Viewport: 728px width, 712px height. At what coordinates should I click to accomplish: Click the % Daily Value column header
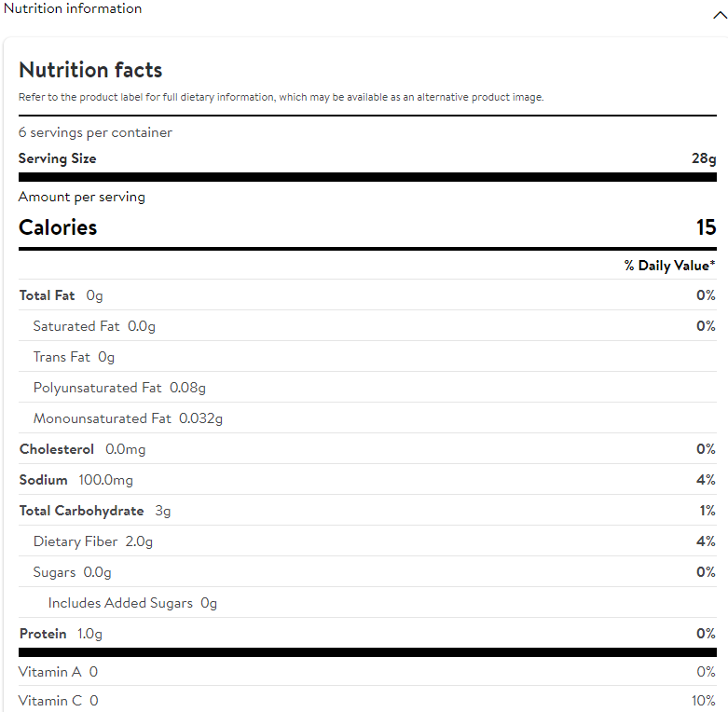tap(669, 266)
